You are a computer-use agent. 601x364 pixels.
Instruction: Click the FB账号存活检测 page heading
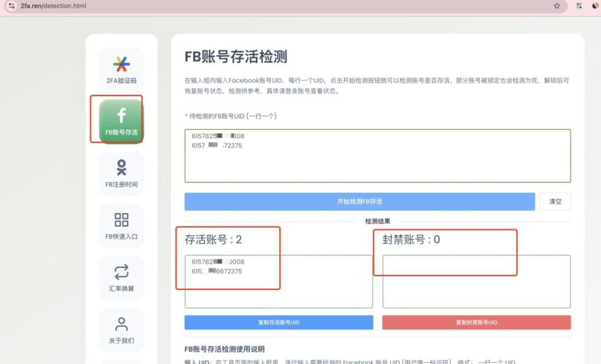pos(236,57)
